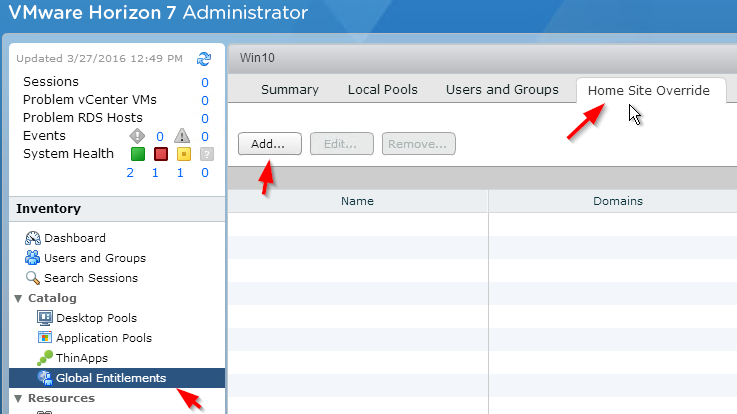Image resolution: width=737 pixels, height=414 pixels.
Task: Switch to the Summary tab
Action: tap(290, 89)
